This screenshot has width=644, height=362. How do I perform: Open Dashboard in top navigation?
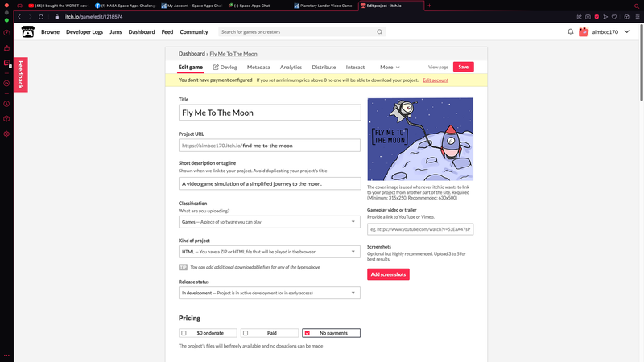click(x=142, y=31)
